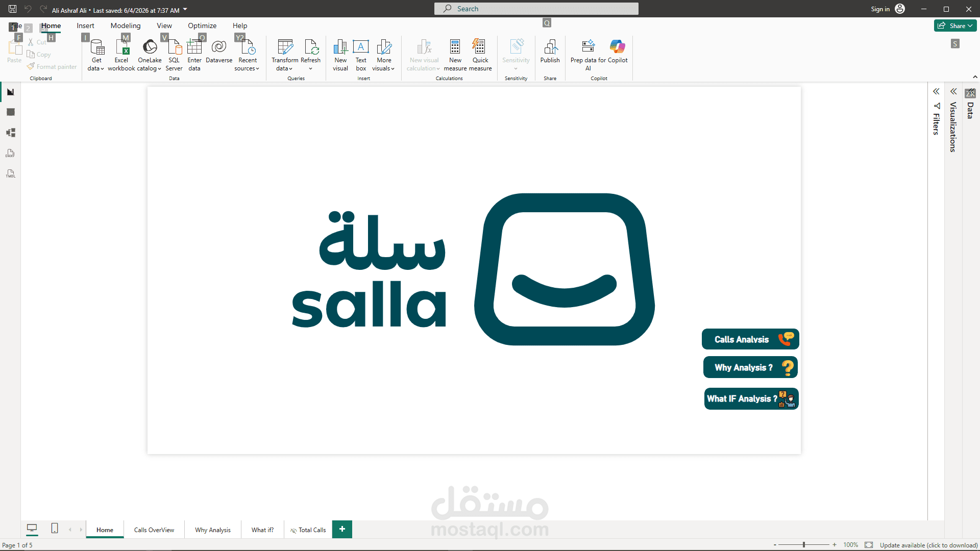Select the Salla logo image
This screenshot has width=980, height=551.
473,269
